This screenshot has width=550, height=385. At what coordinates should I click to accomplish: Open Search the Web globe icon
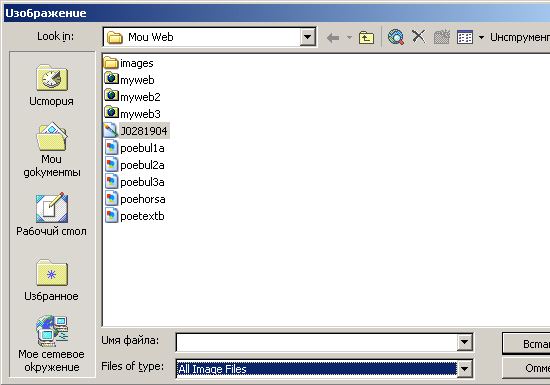(x=396, y=37)
